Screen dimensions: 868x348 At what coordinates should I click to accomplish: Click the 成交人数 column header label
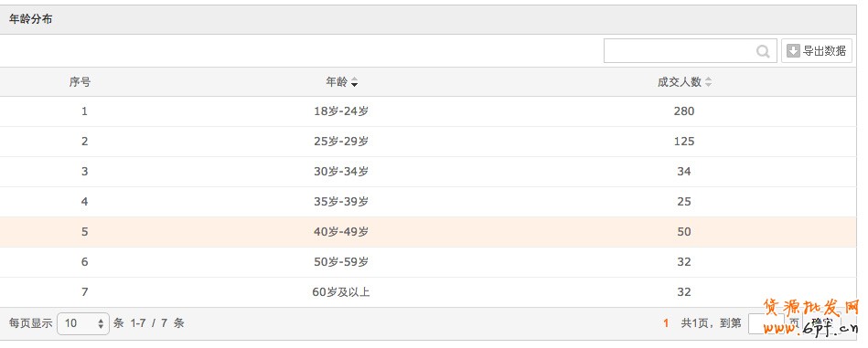pos(680,82)
